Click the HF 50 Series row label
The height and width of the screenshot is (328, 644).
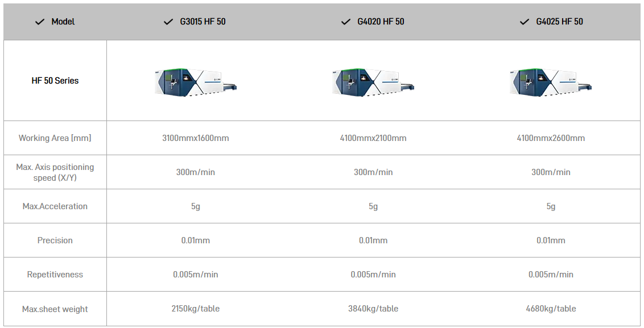tap(55, 81)
